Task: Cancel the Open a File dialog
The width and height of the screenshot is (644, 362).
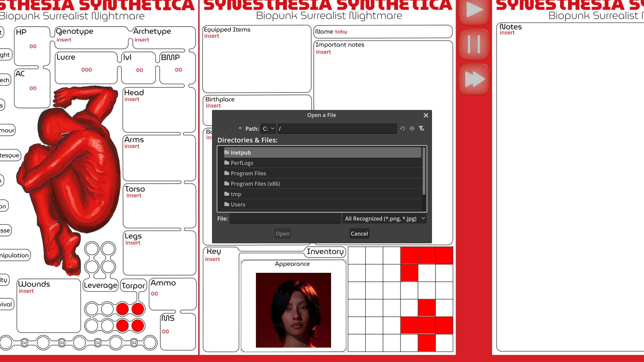Action: 359,233
